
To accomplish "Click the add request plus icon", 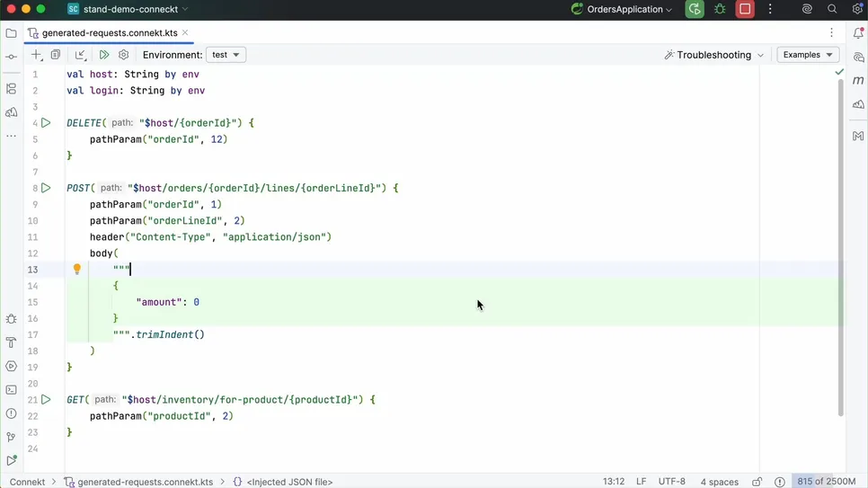I will click(x=36, y=54).
